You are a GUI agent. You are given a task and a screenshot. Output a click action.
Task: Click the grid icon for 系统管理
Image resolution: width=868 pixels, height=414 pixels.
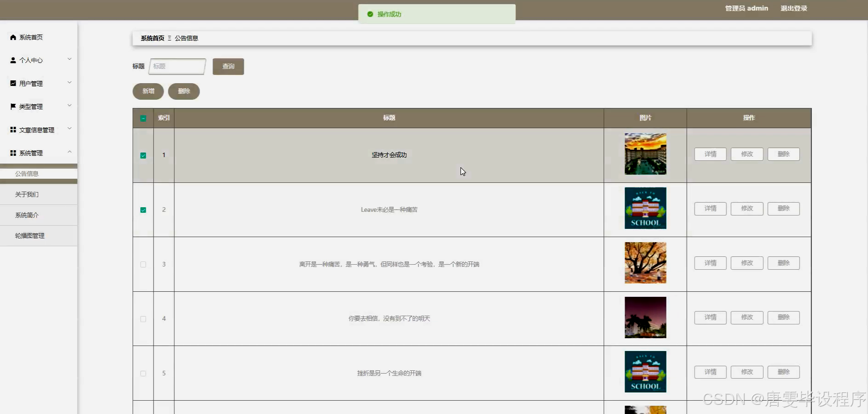13,153
